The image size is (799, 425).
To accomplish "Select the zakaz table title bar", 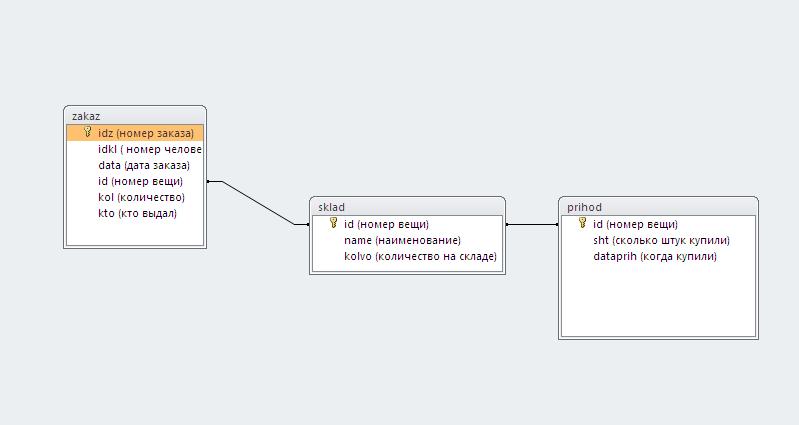I will (x=135, y=116).
